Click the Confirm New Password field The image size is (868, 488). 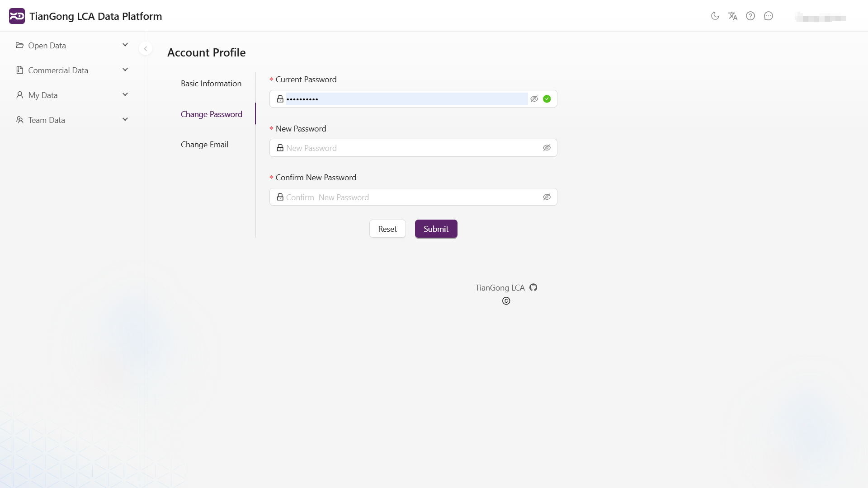(407, 197)
